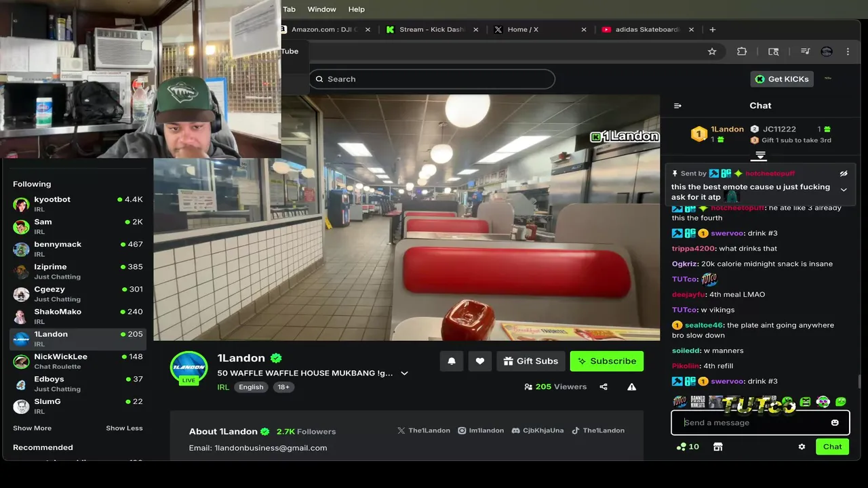Close the adidas Skateboarding tab
The height and width of the screenshot is (488, 868).
point(692,30)
